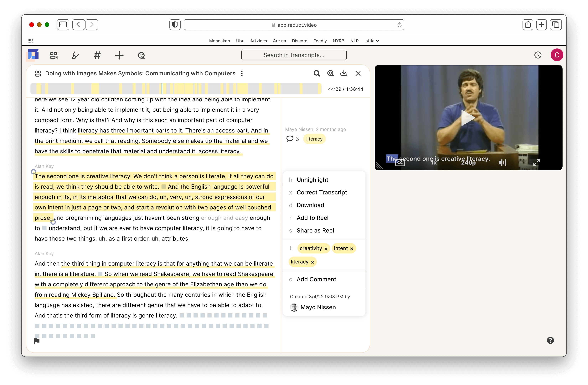Go forward in Safari

92,24
